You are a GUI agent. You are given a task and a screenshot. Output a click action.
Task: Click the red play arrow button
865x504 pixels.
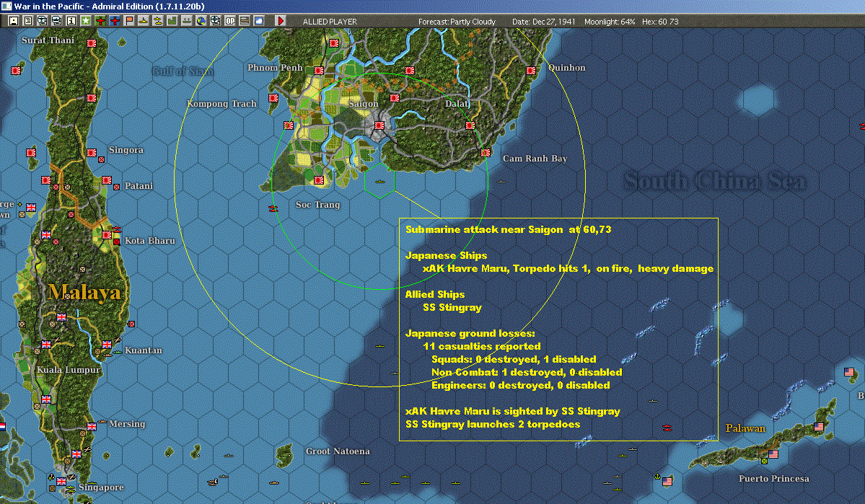pos(280,21)
